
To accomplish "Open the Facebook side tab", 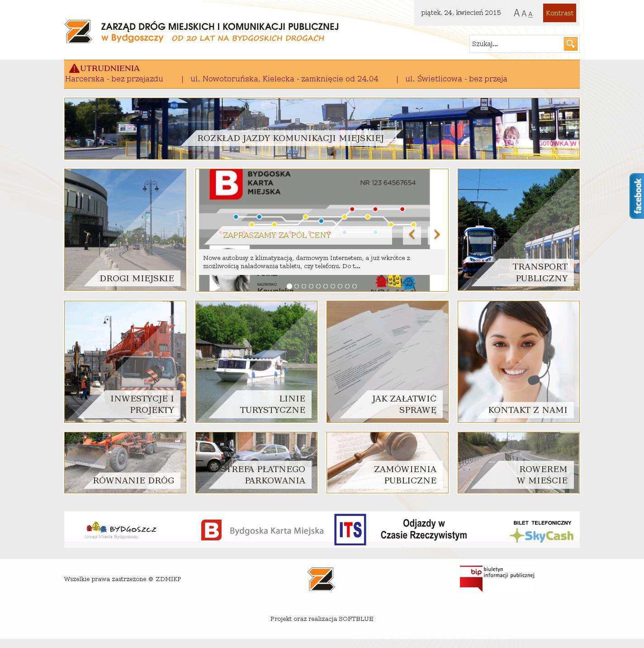I will point(637,196).
